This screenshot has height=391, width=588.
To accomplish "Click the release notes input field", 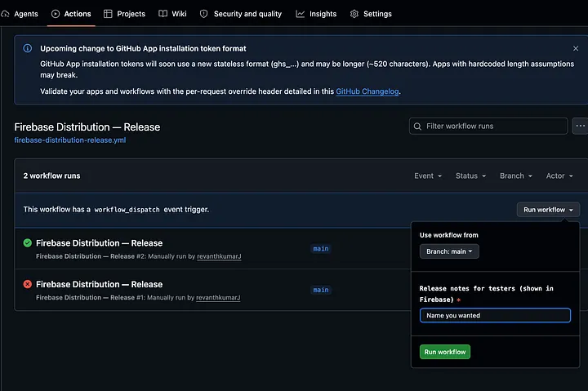I will [x=495, y=315].
